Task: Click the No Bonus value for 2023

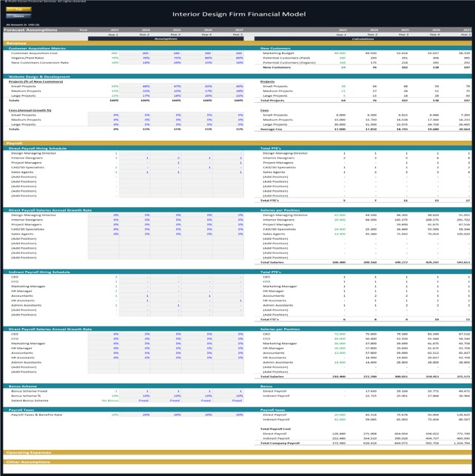Action: point(110,400)
